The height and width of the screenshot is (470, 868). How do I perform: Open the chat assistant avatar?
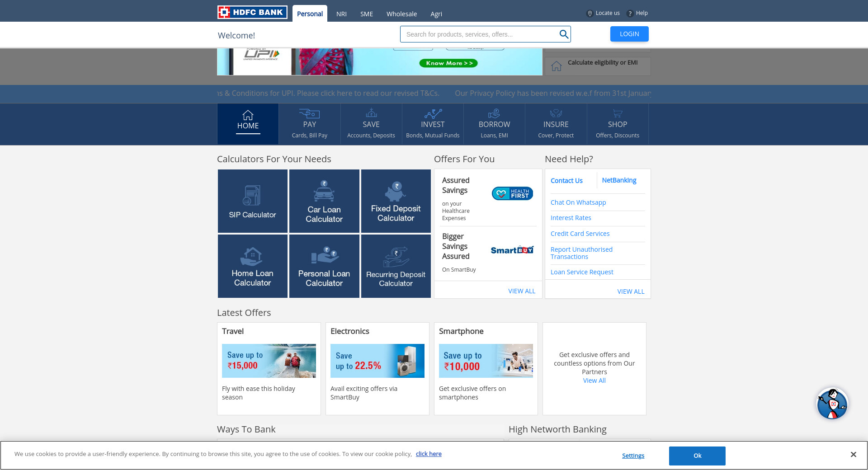click(832, 404)
